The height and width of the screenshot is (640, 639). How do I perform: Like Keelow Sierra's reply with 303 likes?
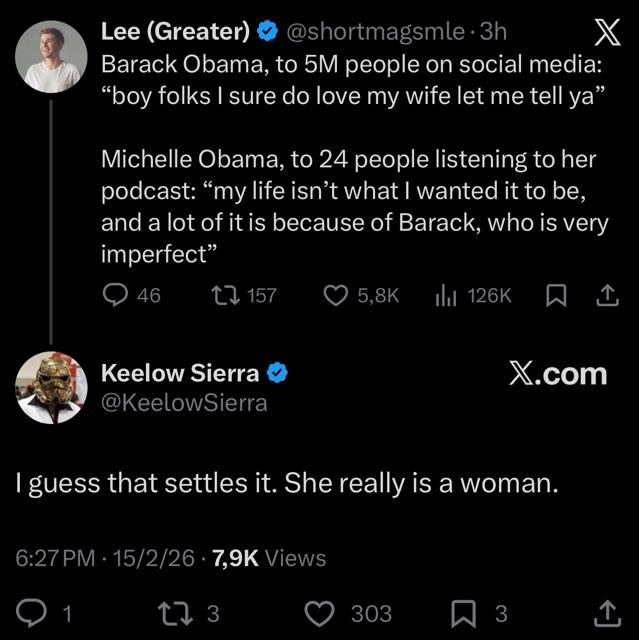click(x=318, y=612)
